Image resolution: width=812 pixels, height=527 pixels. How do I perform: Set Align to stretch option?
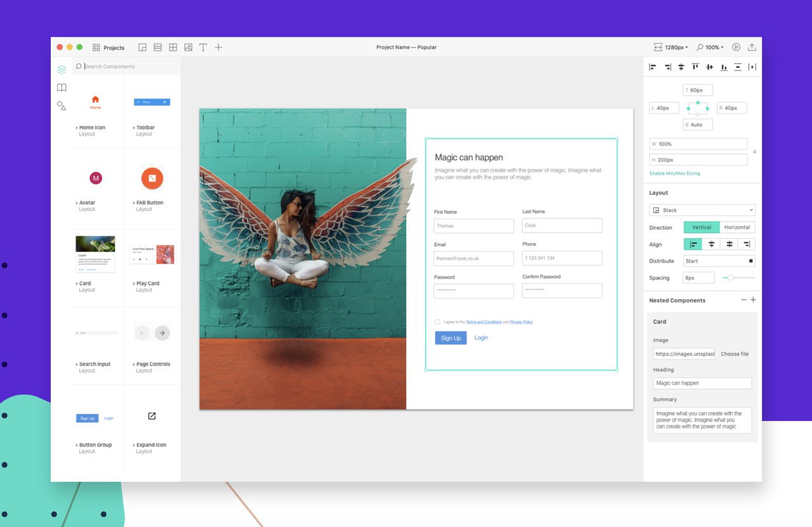click(x=729, y=244)
